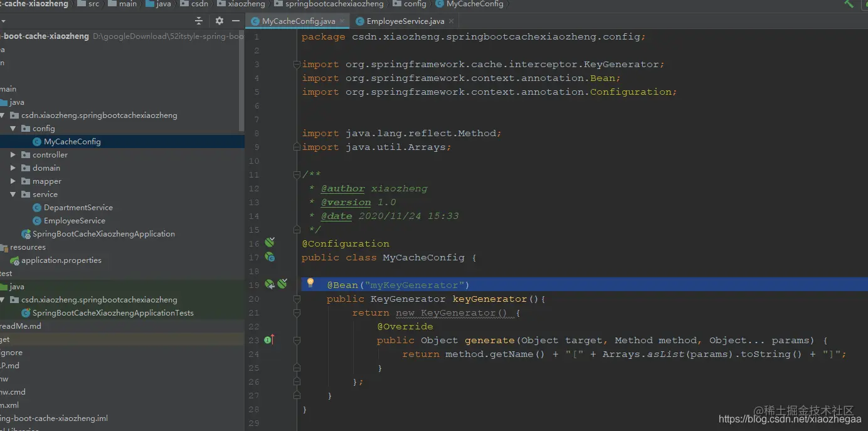Viewport: 868px width, 431px height.
Task: Click the Spring class gutter icon on line 17
Action: coord(270,257)
